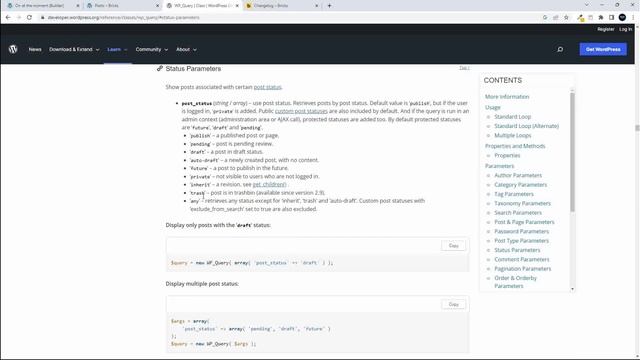Viewport: 640px width, 360px height.
Task: Close the 'On at the moment (Builder)' tab
Action: [x=78, y=6]
